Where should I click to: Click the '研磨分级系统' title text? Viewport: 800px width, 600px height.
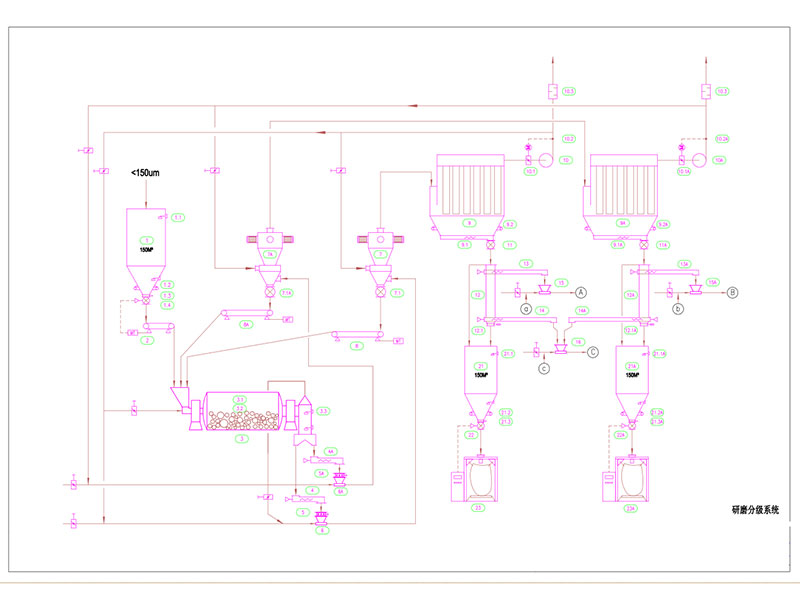pyautogui.click(x=753, y=510)
